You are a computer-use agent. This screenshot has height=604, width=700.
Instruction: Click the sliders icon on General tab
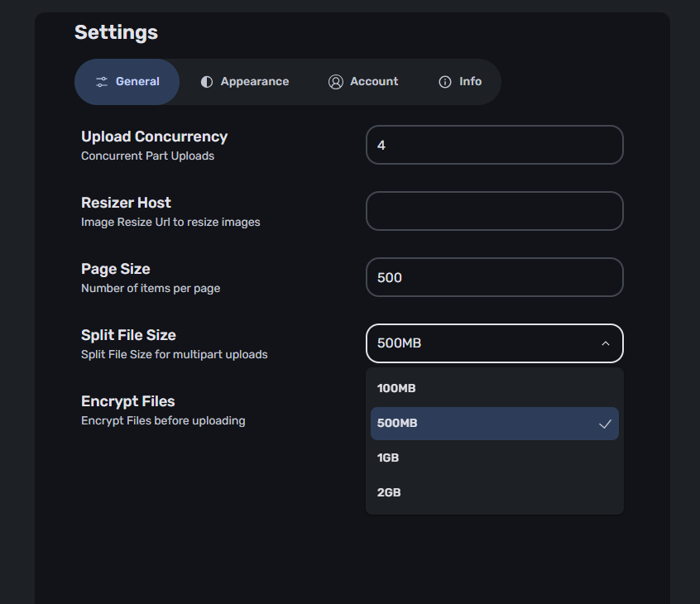coord(102,82)
